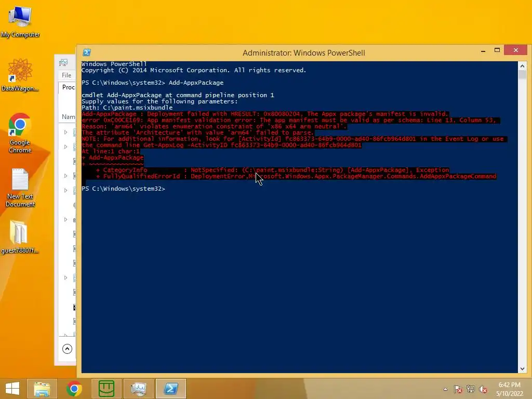This screenshot has width=532, height=399.
Task: Open File menu in background window
Action: (x=66, y=75)
